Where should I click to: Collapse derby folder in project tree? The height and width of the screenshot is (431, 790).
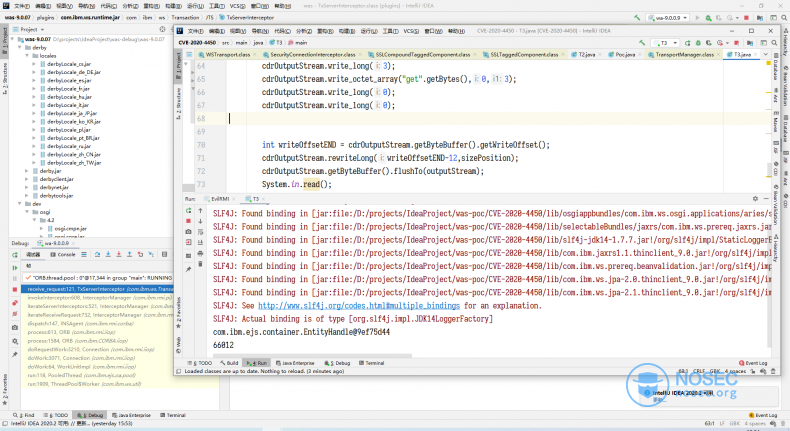pos(20,47)
